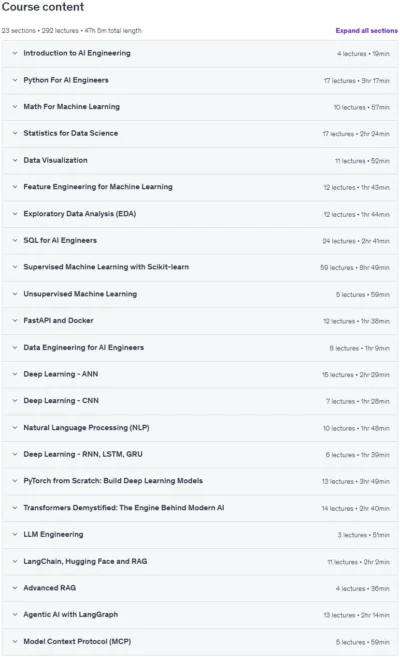The width and height of the screenshot is (400, 657).
Task: Expand Statistics for Data Science chevron
Action: (x=15, y=133)
